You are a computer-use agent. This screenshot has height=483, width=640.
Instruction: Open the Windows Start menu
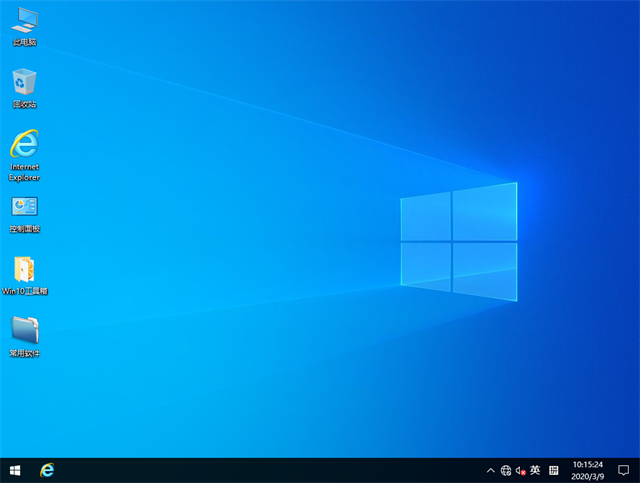pos(15,470)
